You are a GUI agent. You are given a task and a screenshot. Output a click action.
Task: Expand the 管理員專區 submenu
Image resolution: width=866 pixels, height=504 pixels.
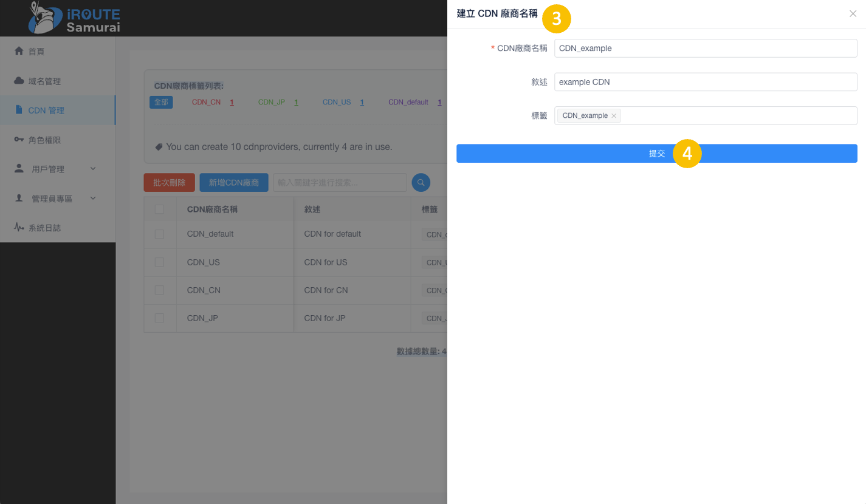pos(93,198)
